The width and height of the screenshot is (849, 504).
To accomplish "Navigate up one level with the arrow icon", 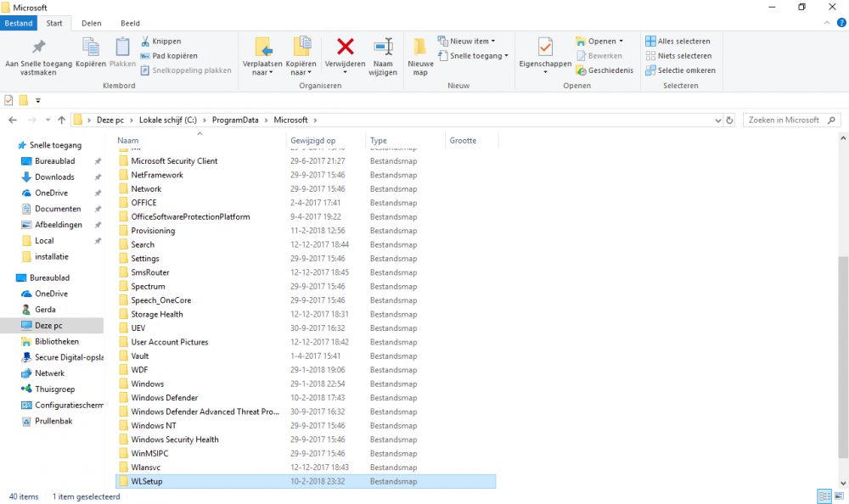I will (61, 120).
